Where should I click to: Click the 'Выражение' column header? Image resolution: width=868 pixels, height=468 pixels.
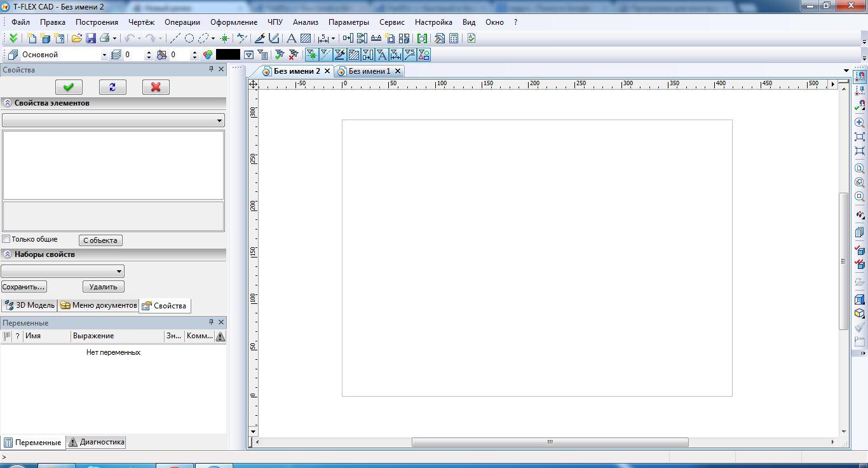click(x=117, y=336)
